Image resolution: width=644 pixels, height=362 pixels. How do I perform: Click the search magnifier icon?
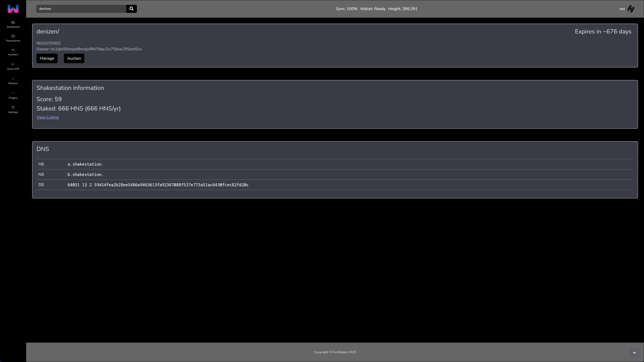click(x=131, y=9)
